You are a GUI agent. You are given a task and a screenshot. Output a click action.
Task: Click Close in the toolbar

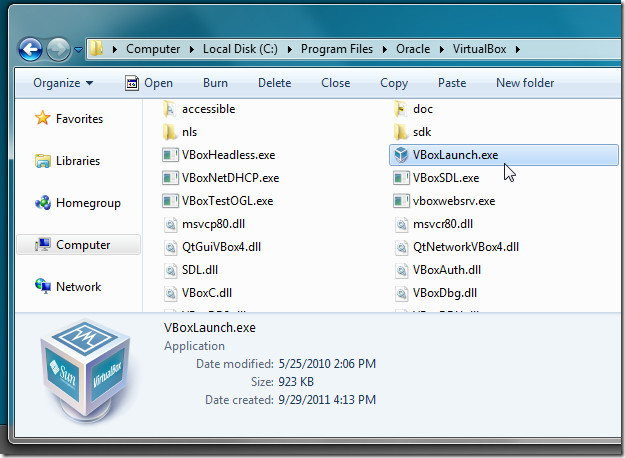(x=336, y=83)
